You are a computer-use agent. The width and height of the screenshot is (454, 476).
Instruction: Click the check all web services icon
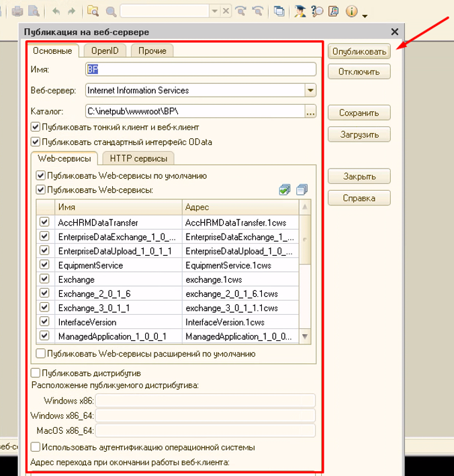(x=285, y=191)
